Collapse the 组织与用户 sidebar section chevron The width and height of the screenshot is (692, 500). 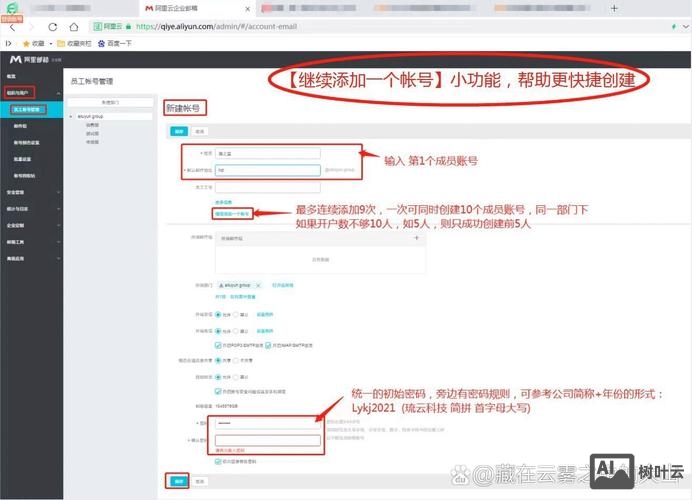tap(58, 93)
